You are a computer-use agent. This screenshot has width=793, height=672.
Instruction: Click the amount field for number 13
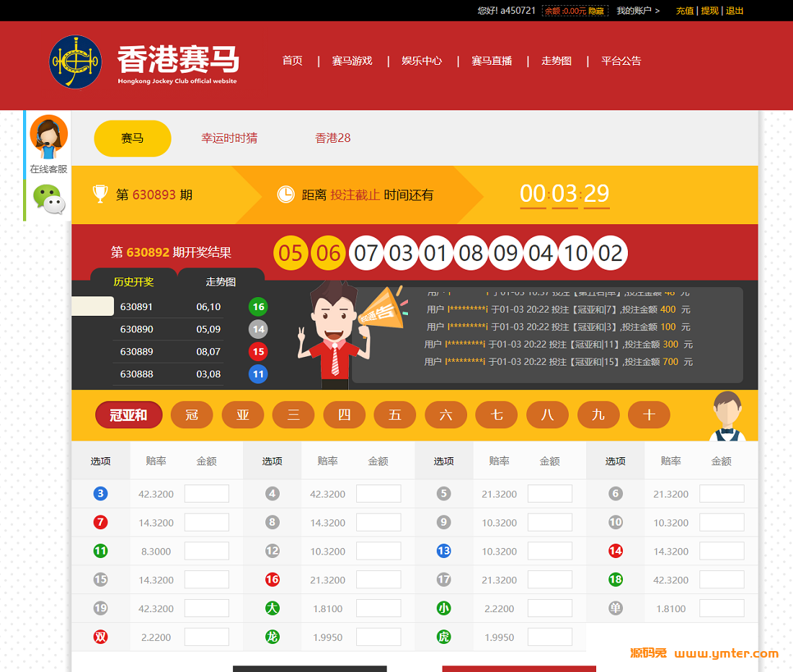[550, 551]
